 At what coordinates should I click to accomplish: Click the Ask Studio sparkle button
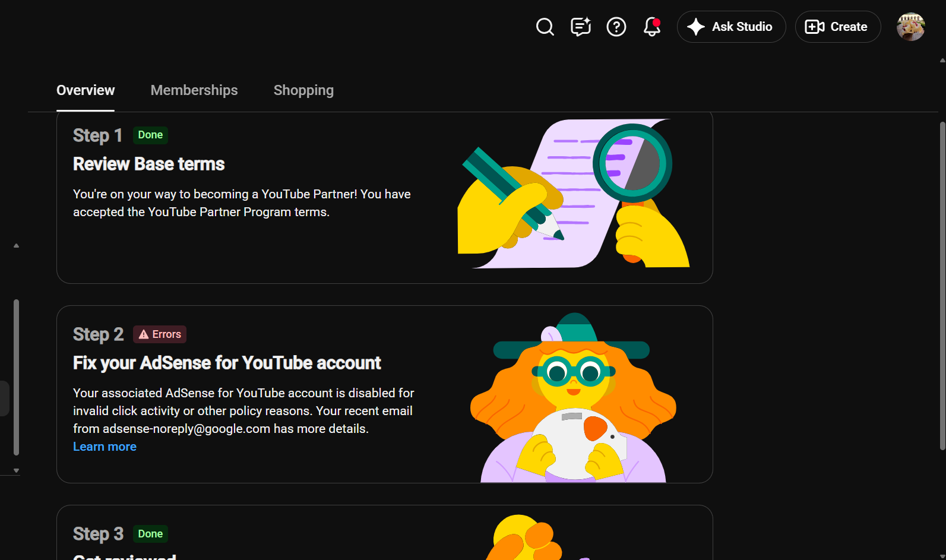pos(731,27)
